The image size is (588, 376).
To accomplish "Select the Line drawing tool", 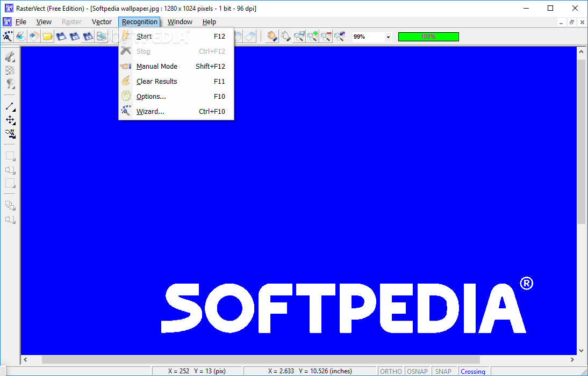I will tap(10, 106).
